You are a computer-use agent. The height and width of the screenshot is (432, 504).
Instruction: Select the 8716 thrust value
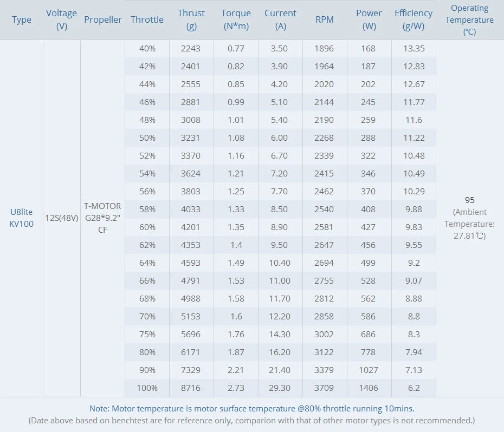[191, 388]
